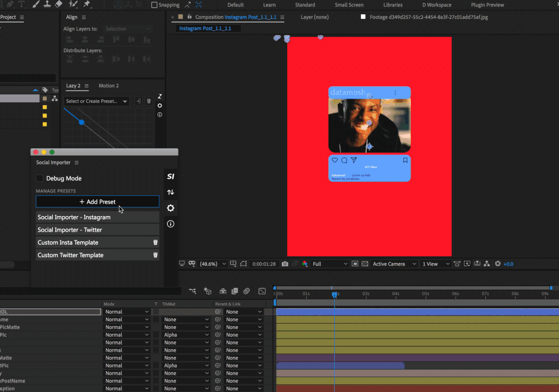Toggle the Snapping checkbox
The width and height of the screenshot is (559, 392).
[155, 5]
